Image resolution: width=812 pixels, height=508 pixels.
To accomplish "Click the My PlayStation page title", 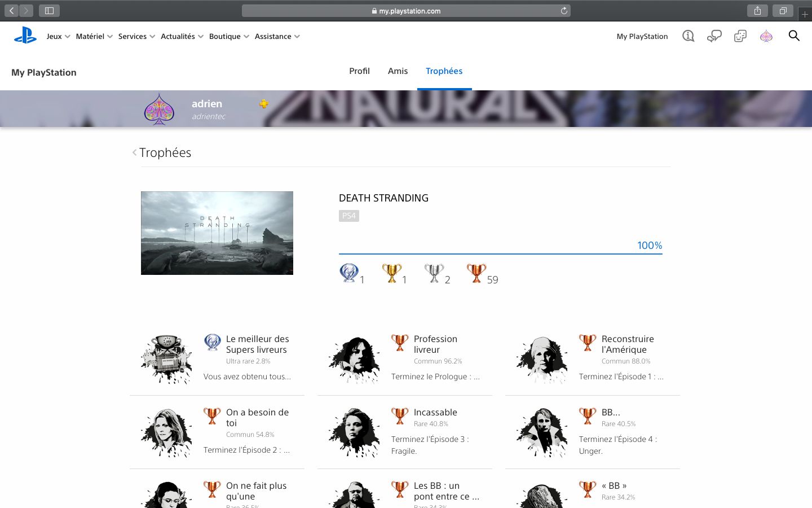I will [x=44, y=72].
